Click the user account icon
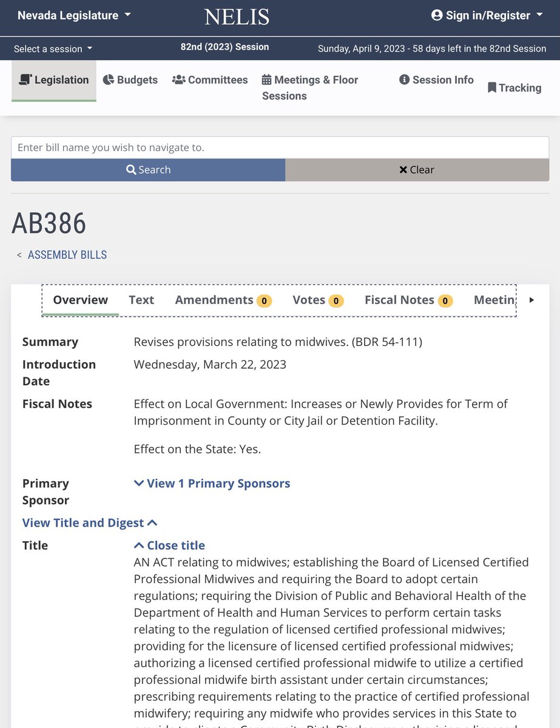 pos(437,15)
